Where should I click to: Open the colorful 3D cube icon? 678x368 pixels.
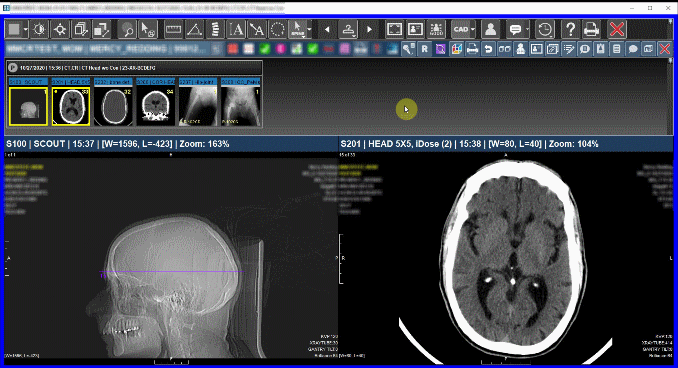click(457, 49)
